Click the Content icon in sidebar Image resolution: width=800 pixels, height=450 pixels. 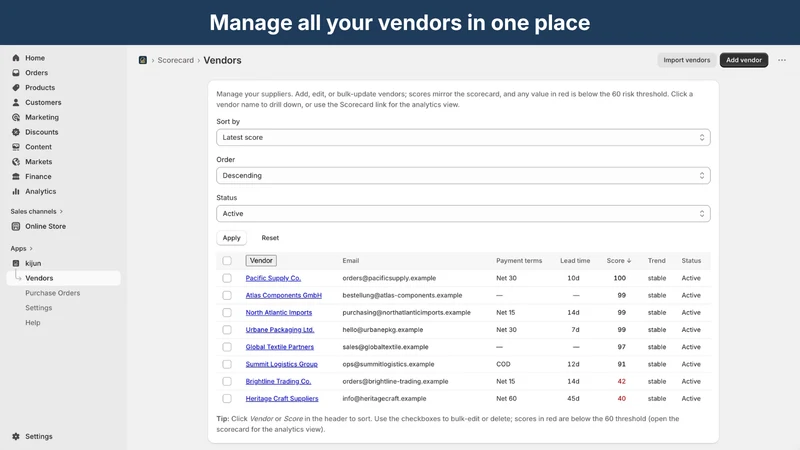point(16,147)
